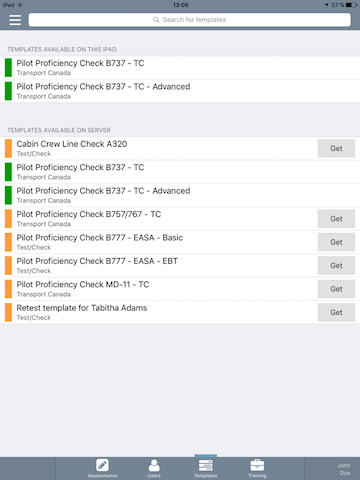
Task: Open the Training briefcase icon
Action: [x=257, y=465]
